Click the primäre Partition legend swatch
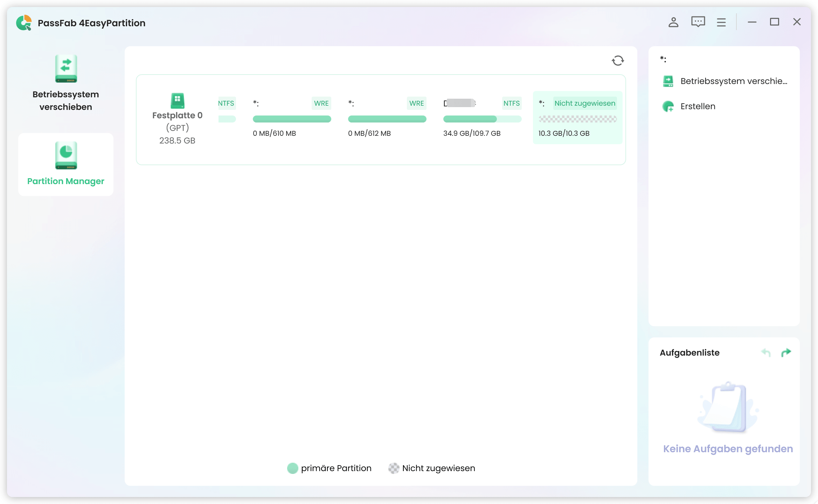 [x=292, y=468]
